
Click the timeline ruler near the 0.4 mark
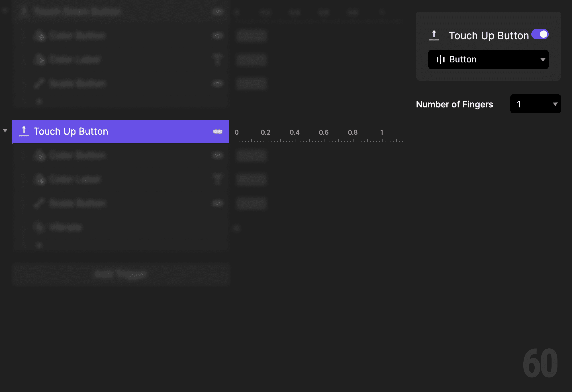click(295, 140)
